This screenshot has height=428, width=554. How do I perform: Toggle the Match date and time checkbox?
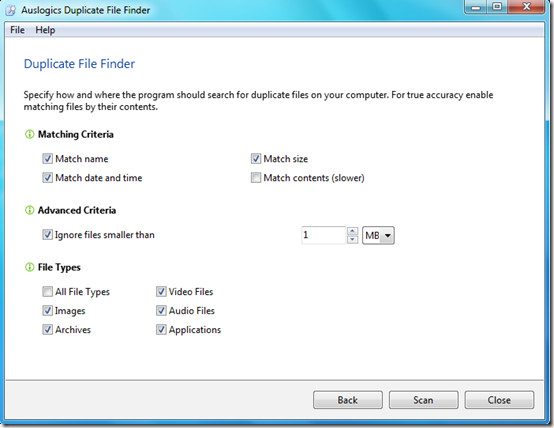coord(47,177)
